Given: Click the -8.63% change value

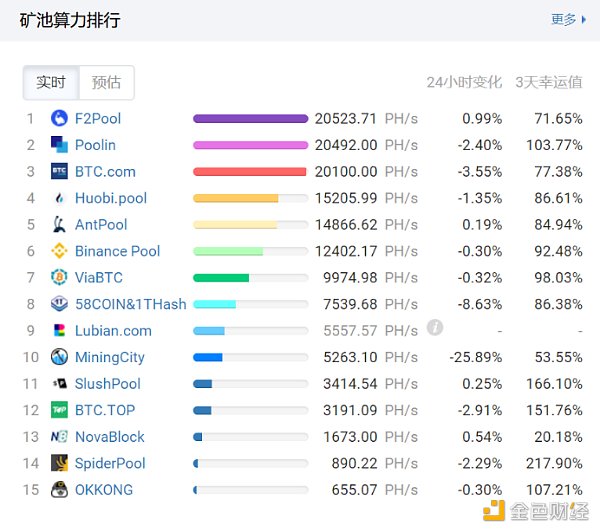Looking at the screenshot, I should pos(480,304).
